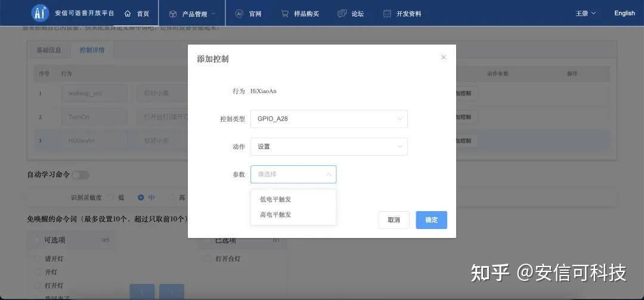Check the 可选项 select-all checkbox
The image size is (644, 300).
coord(38,240)
